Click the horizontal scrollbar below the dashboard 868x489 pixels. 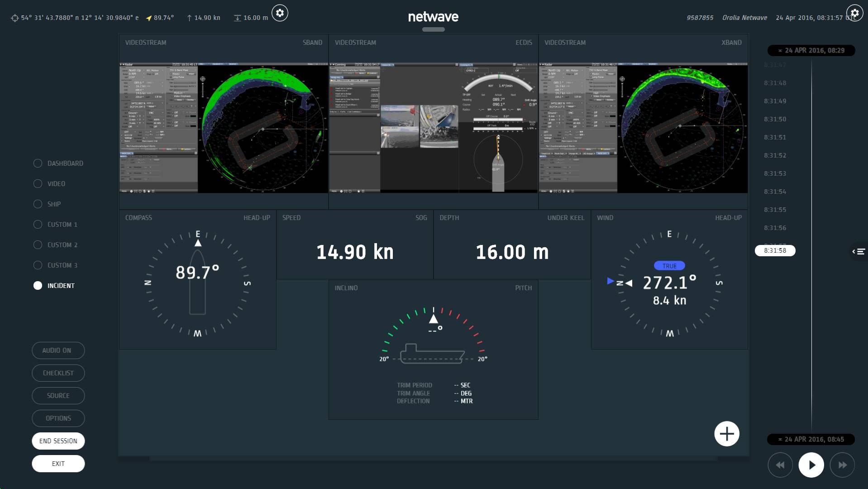coord(434,459)
